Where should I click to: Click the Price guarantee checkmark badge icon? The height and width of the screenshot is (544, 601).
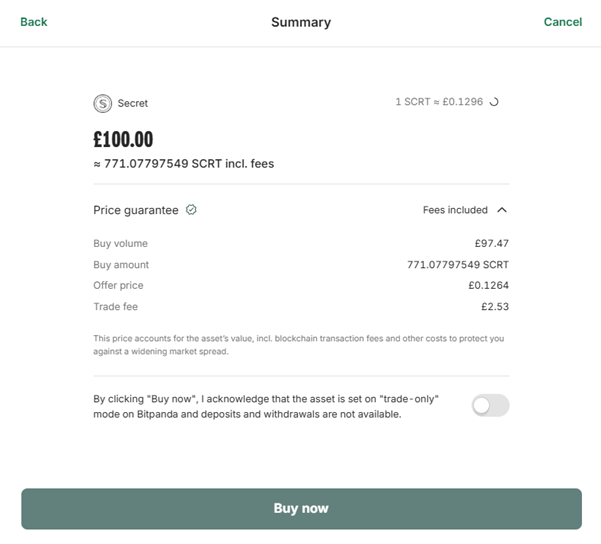pos(191,210)
